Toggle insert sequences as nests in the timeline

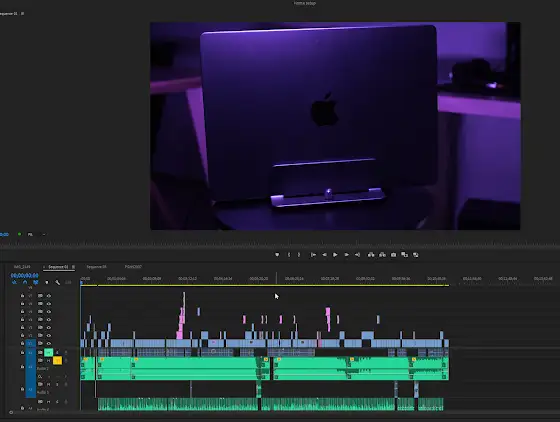pyautogui.click(x=14, y=282)
